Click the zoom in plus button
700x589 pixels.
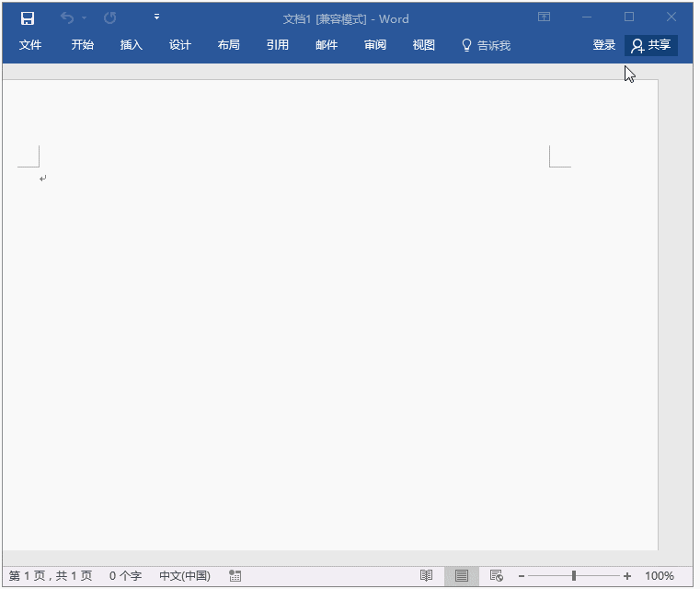coord(627,576)
